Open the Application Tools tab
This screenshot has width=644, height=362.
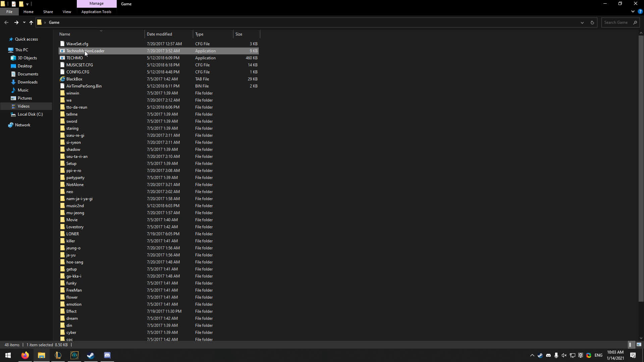pos(96,12)
